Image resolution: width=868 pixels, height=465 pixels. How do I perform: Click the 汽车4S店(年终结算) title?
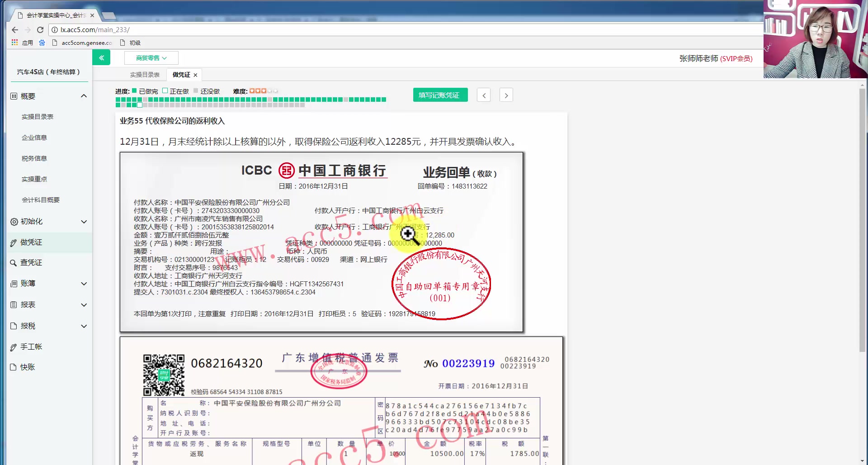pyautogui.click(x=48, y=72)
